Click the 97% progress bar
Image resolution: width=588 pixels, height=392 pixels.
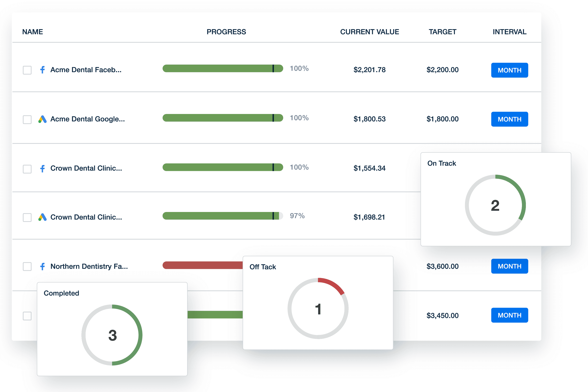point(223,216)
